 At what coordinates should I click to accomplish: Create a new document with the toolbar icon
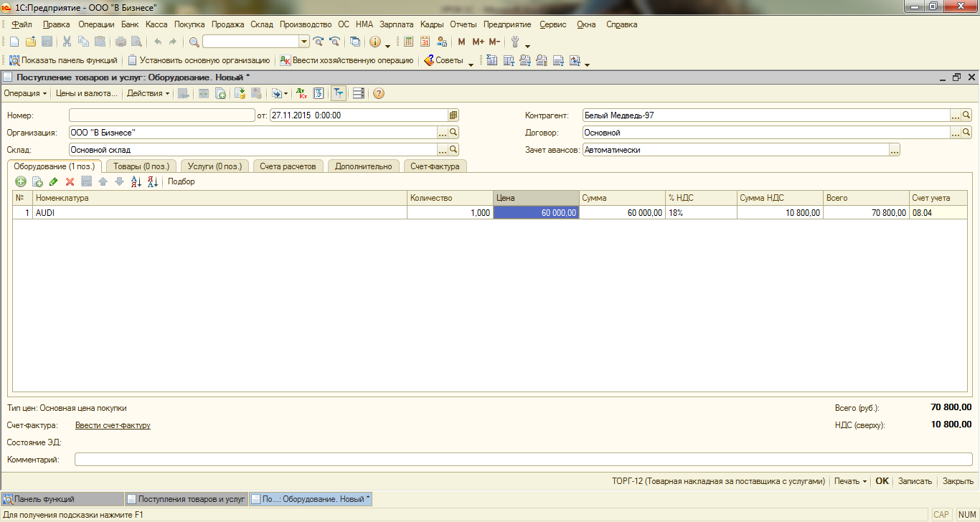point(14,42)
